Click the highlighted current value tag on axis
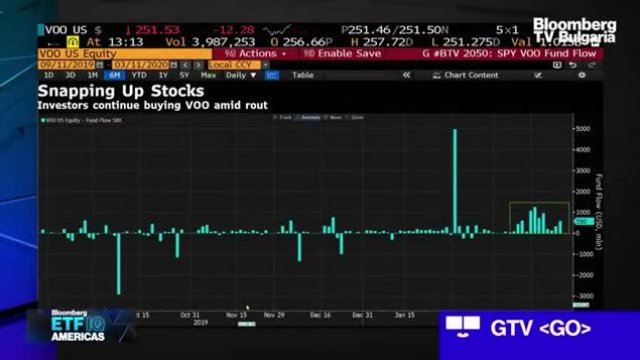 (x=584, y=222)
